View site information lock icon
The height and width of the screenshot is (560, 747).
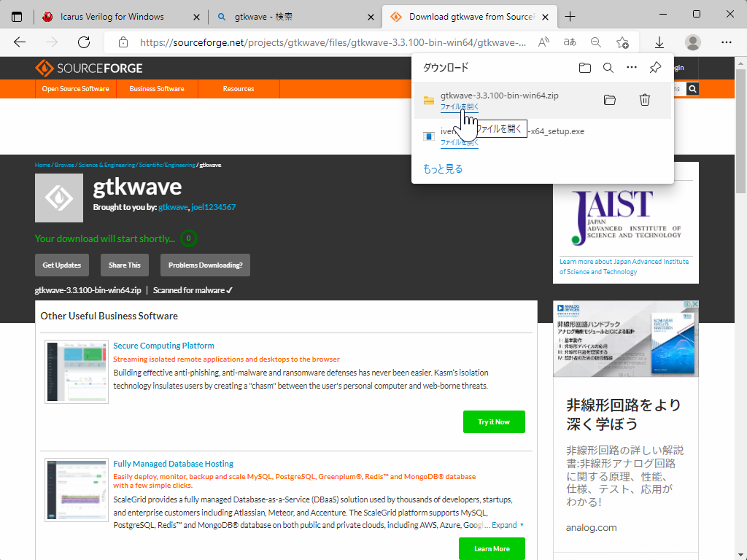[x=123, y=42]
